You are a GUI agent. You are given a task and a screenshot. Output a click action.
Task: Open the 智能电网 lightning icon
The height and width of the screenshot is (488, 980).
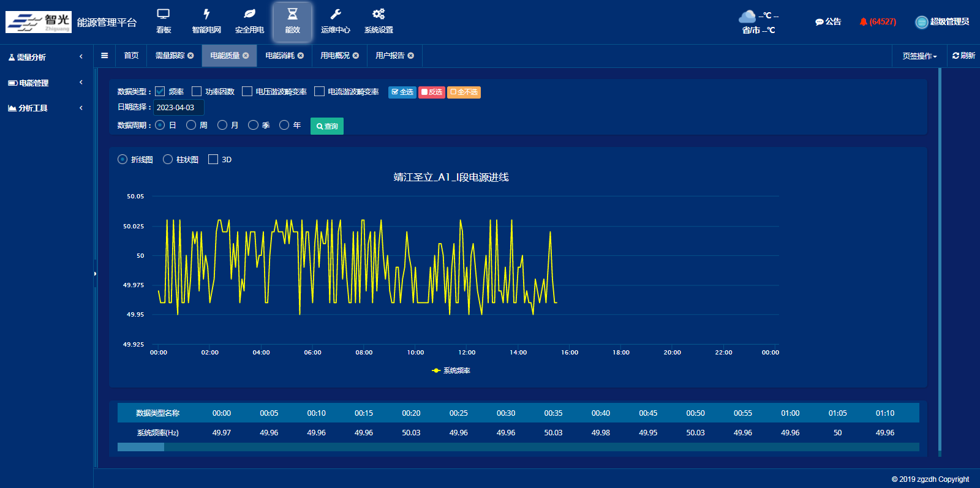(x=206, y=14)
